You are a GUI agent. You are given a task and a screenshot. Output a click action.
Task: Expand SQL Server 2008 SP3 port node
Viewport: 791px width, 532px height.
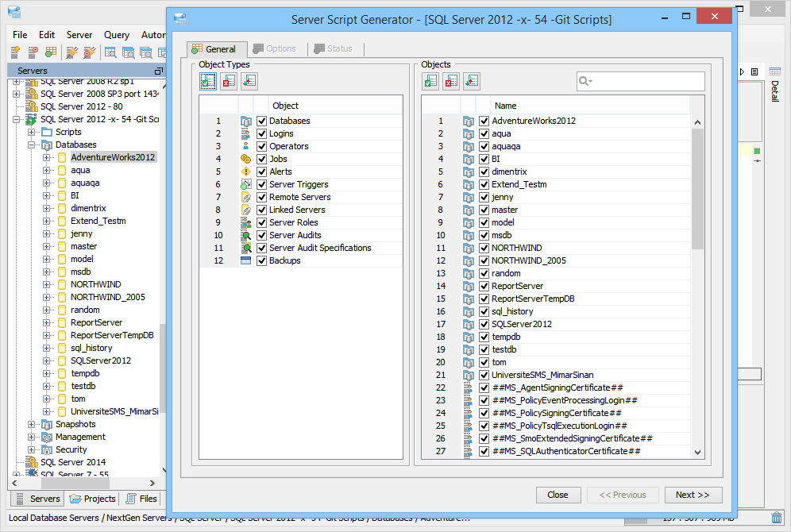point(16,94)
